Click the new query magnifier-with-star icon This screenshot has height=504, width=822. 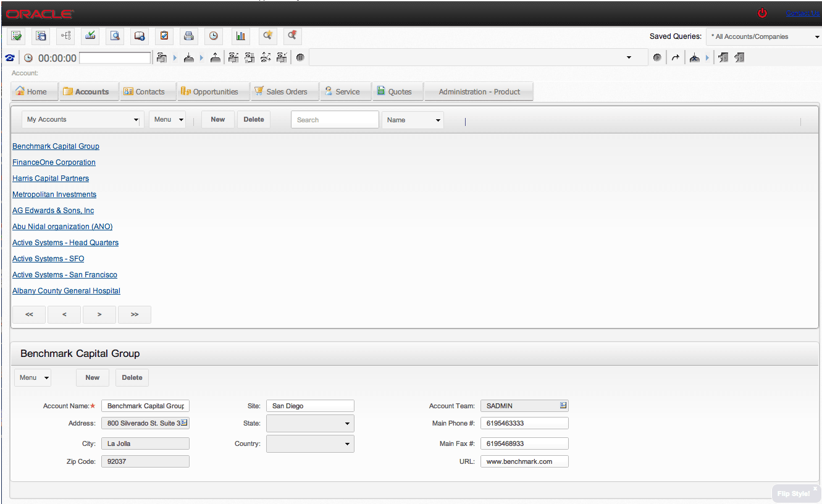267,36
